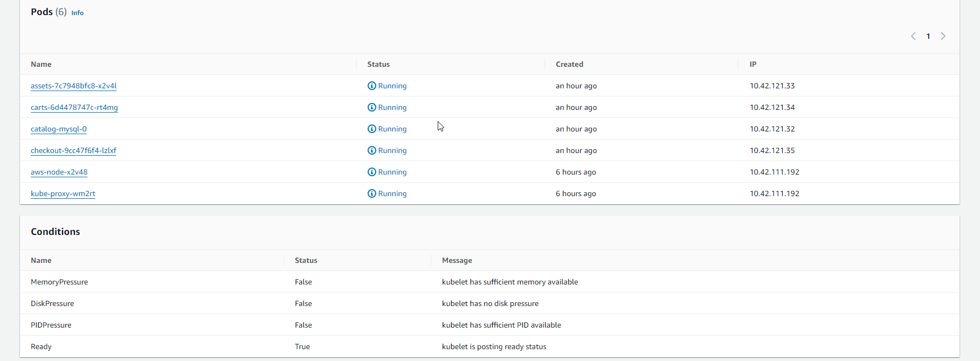Click the Conditions table Status header
980x361 pixels.
click(x=306, y=260)
